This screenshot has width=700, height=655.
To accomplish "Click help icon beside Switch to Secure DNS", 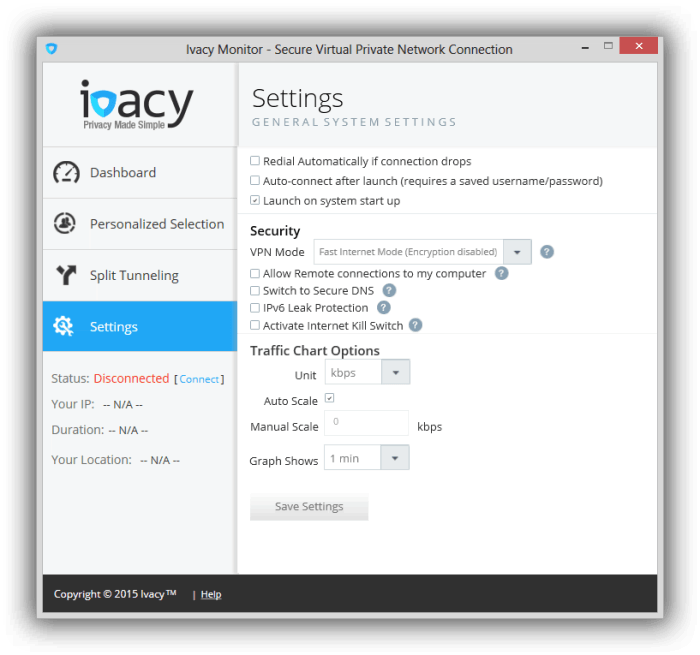I will [389, 291].
